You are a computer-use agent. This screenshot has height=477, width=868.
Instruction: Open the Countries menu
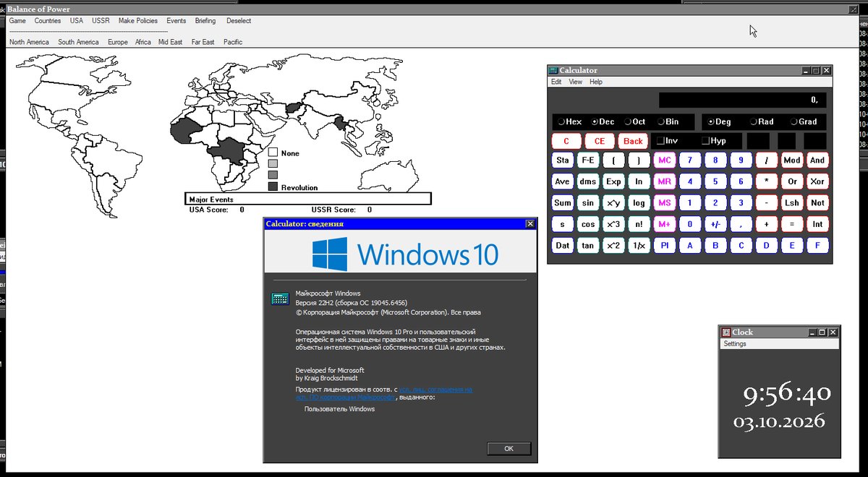coord(48,21)
